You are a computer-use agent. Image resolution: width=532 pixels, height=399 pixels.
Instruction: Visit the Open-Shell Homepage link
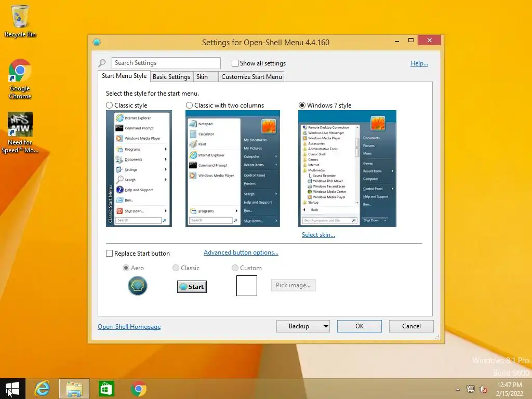click(x=129, y=327)
